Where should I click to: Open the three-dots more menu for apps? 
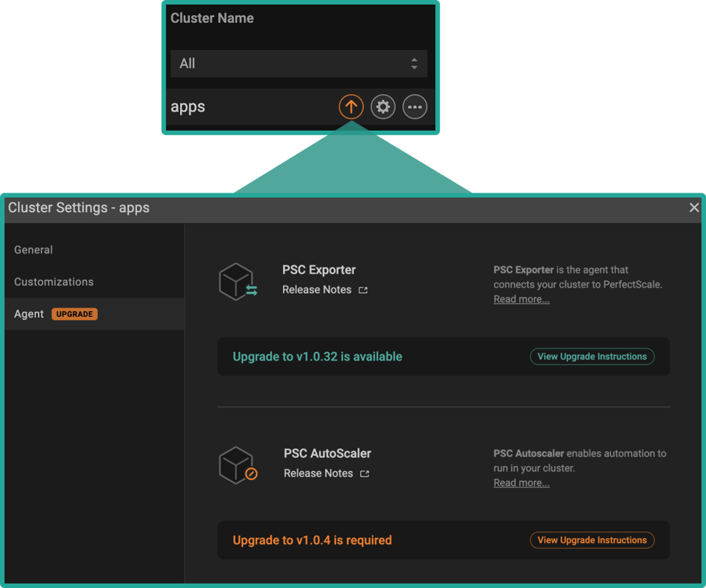[415, 107]
